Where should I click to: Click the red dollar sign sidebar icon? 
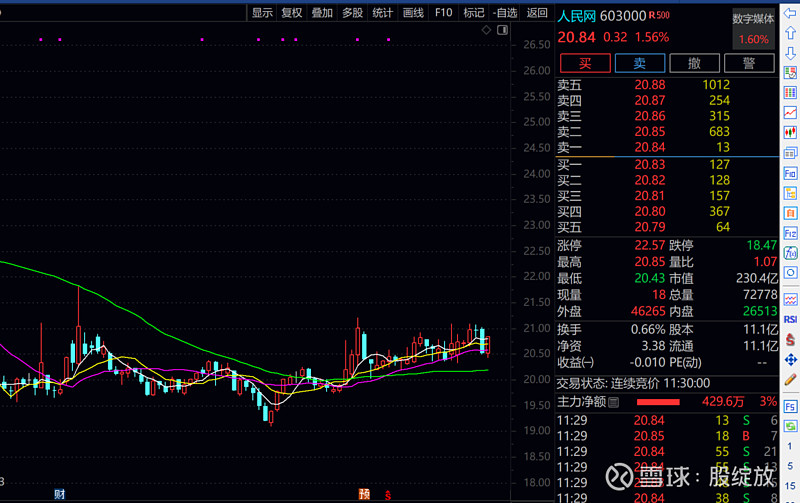[790, 339]
